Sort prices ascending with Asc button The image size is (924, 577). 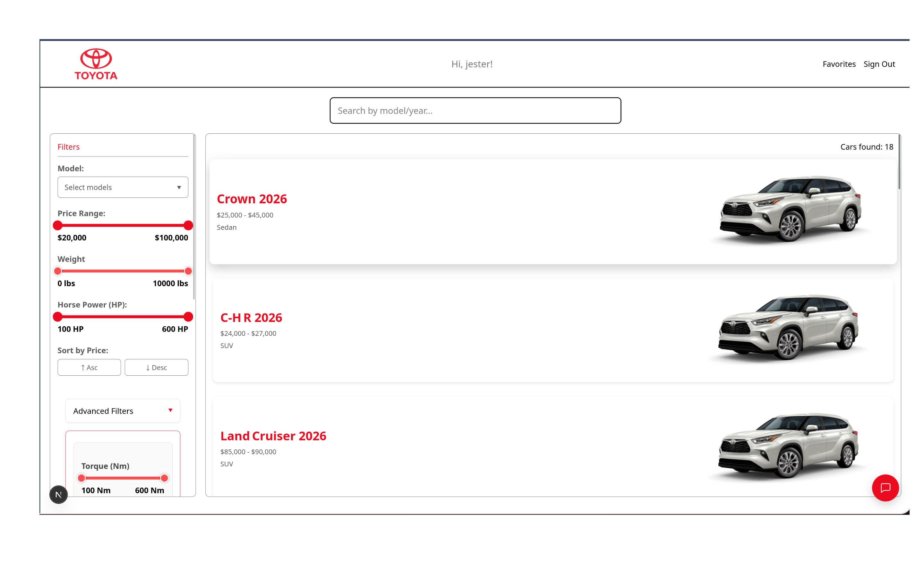89,367
